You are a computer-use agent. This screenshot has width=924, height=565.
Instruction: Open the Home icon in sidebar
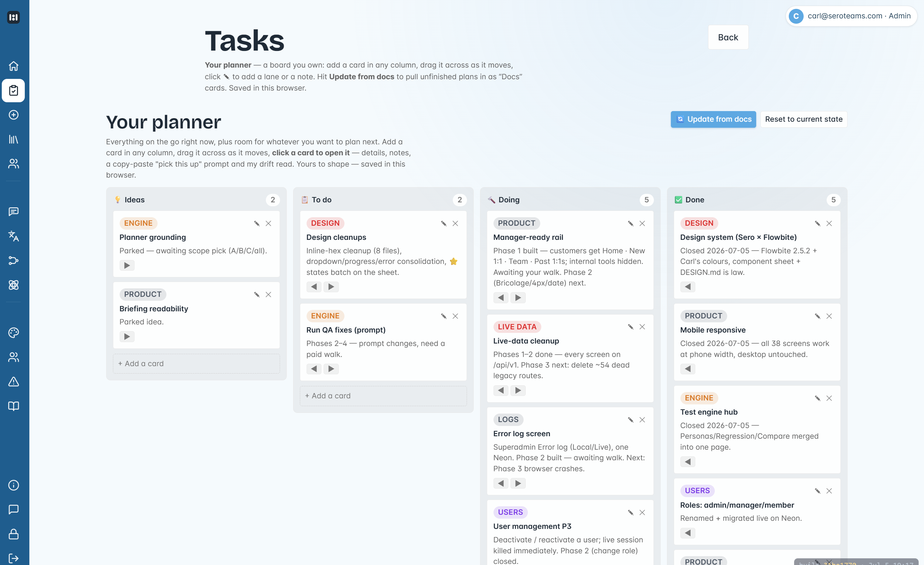(x=13, y=66)
